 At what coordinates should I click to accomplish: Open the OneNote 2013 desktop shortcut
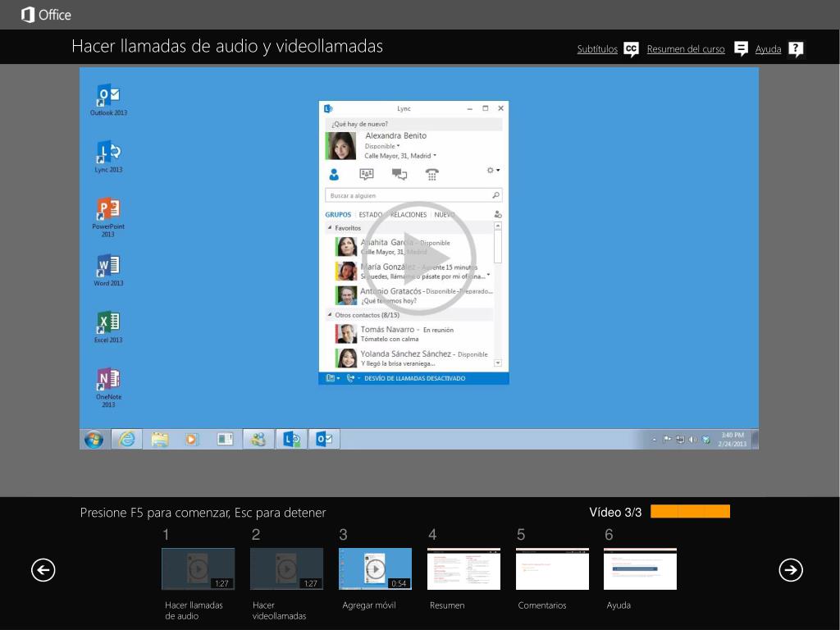pos(109,387)
